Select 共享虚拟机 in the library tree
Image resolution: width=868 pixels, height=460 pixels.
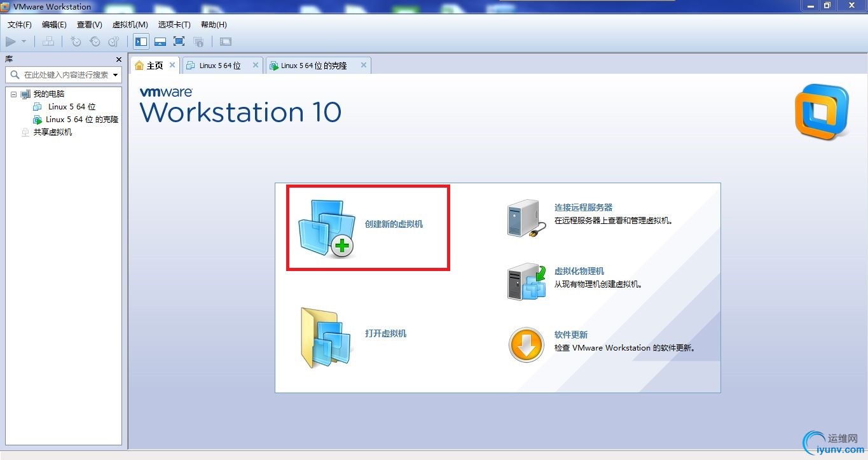click(x=53, y=132)
